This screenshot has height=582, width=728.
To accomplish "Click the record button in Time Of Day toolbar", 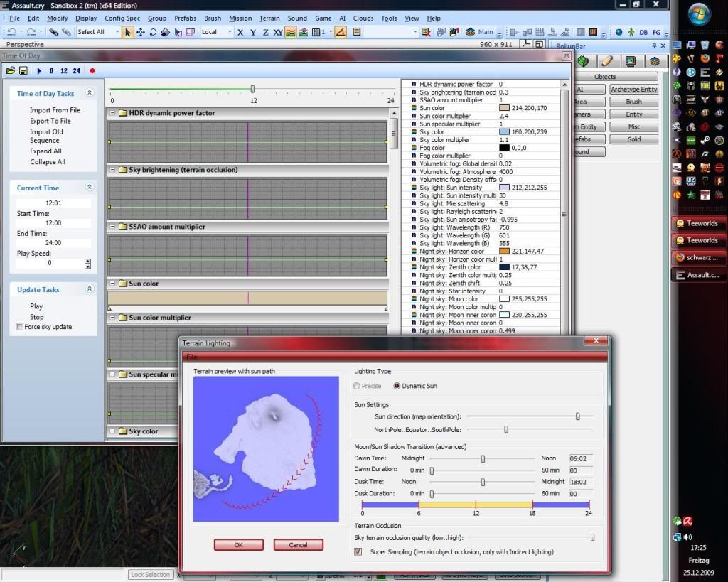I will pyautogui.click(x=92, y=71).
